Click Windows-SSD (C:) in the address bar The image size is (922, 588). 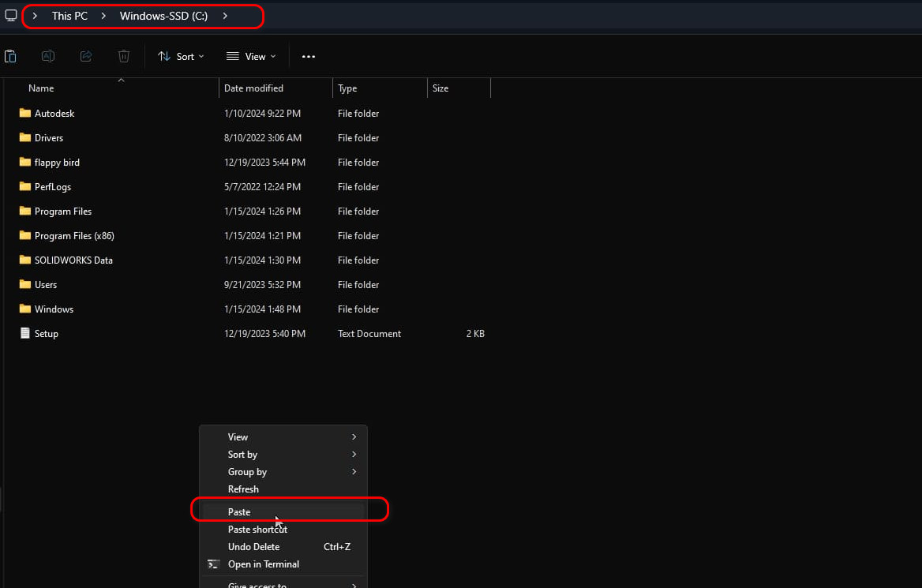(163, 16)
